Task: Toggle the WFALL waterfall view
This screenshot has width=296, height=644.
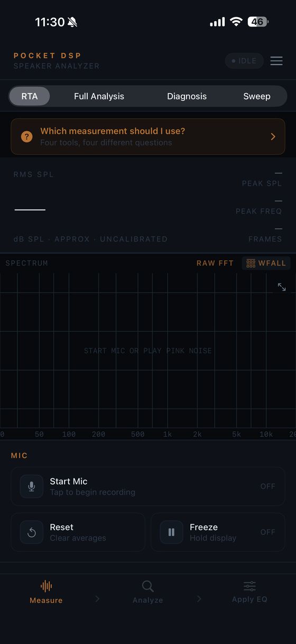Action: 266,263
